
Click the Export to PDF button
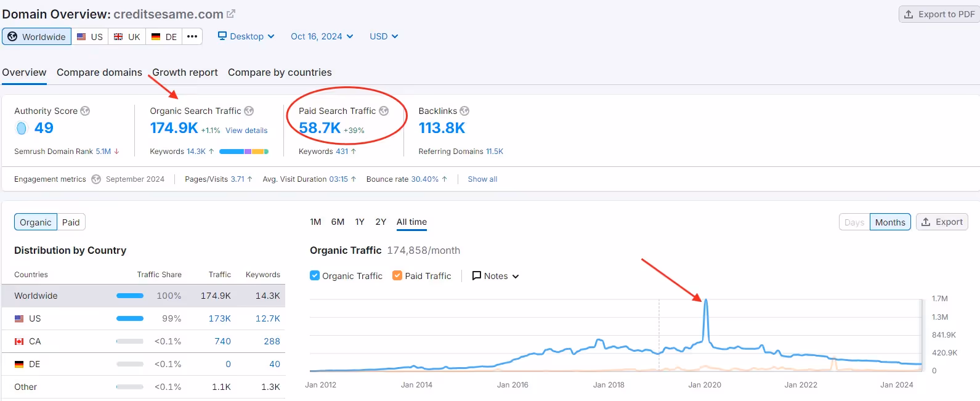(939, 14)
